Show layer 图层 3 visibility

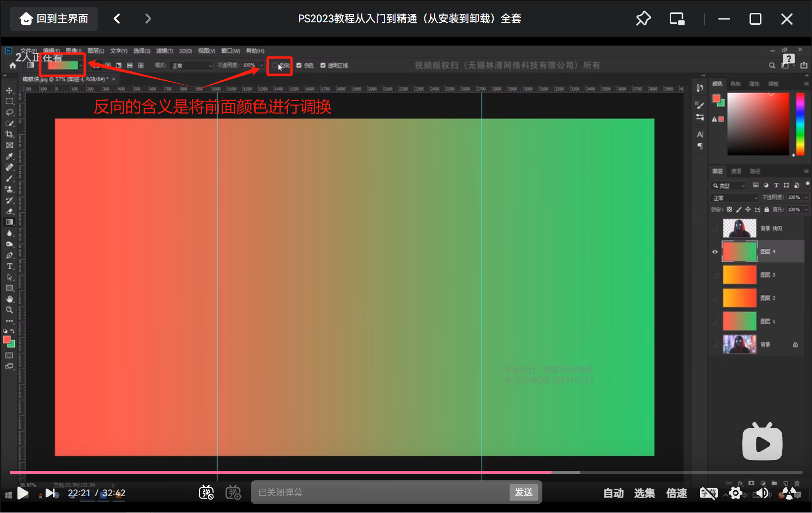coord(715,275)
